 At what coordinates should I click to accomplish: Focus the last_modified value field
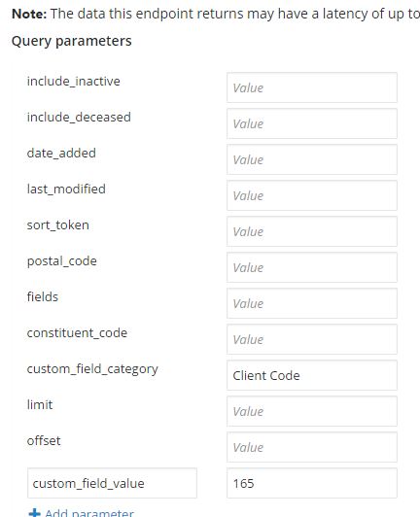pos(312,195)
